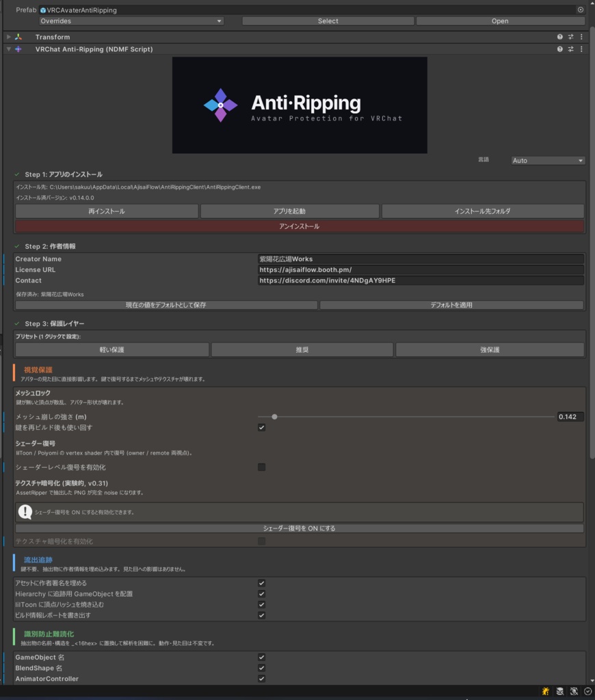Toggle アセットに作者署名を埋める checkbox
The height and width of the screenshot is (700, 595).
click(x=262, y=583)
